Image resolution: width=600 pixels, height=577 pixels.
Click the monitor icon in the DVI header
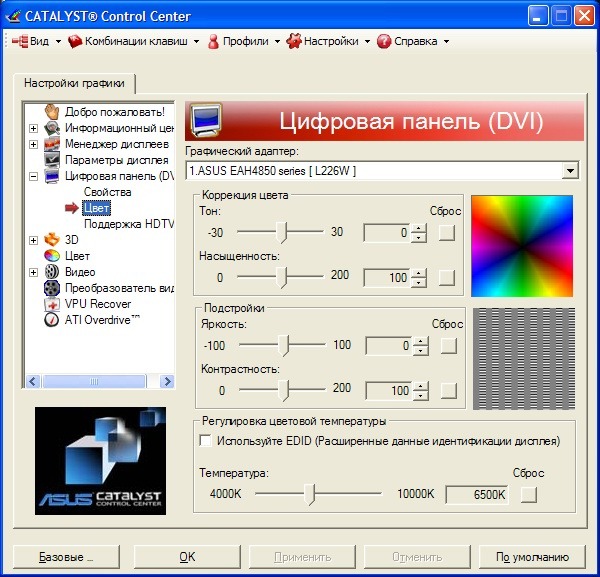pyautogui.click(x=207, y=121)
